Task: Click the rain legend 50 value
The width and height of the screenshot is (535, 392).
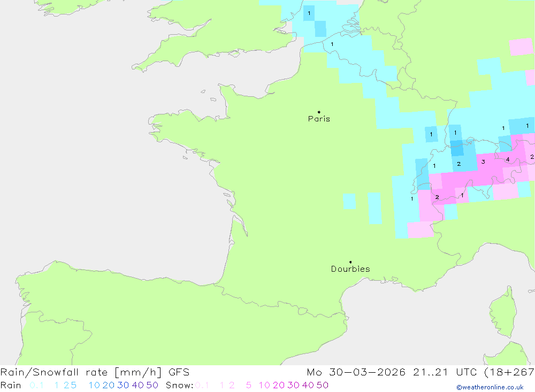Action: pyautogui.click(x=152, y=385)
